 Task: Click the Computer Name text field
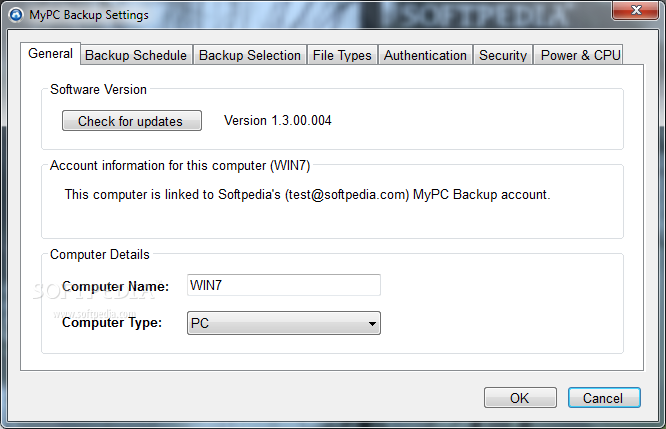coord(284,286)
